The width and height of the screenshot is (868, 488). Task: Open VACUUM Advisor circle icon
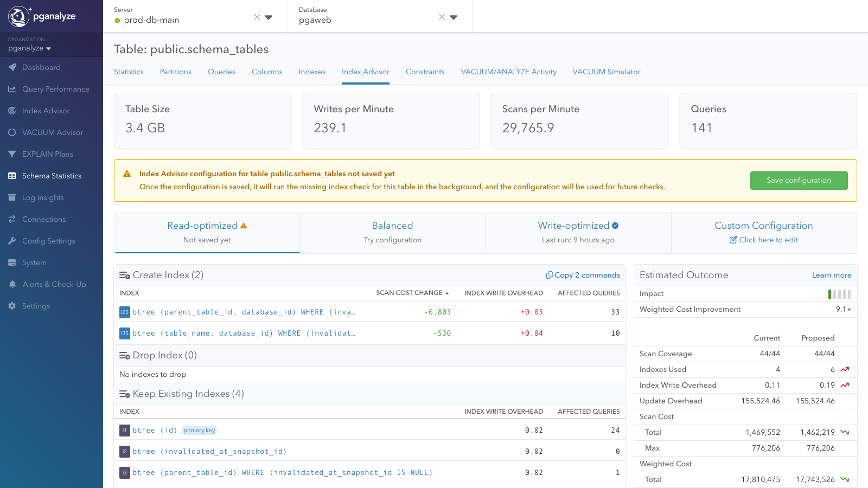click(x=12, y=132)
